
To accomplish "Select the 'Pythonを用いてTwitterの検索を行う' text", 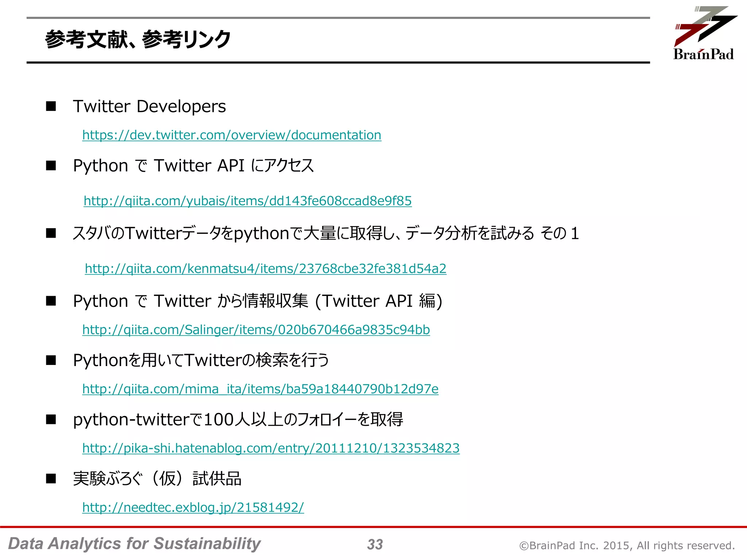I will 201,360.
